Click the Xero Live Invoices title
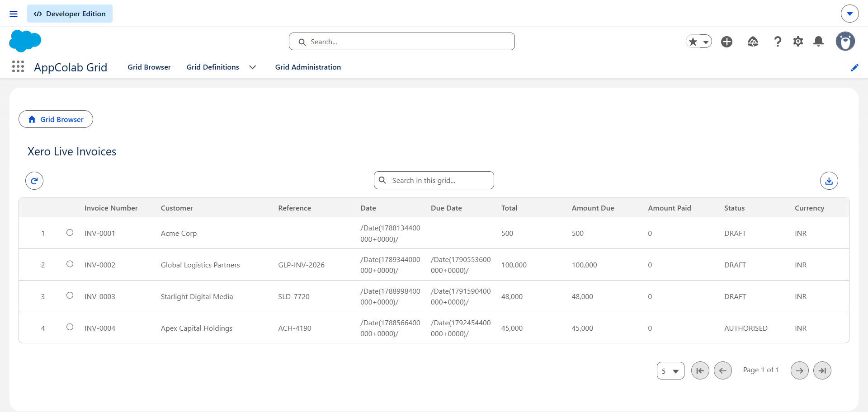The width and height of the screenshot is (868, 412). point(72,151)
